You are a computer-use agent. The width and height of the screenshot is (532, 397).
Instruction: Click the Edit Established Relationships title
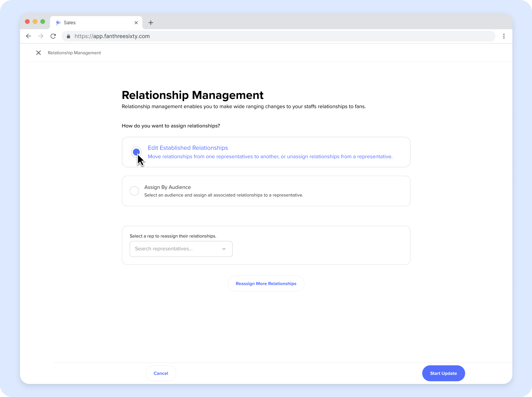188,148
